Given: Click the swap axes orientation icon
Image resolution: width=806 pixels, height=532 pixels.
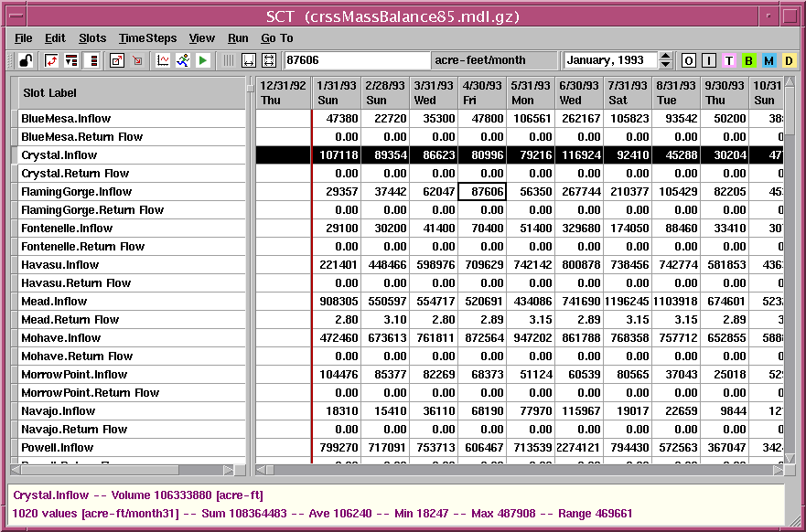Looking at the screenshot, I should click(51, 60).
